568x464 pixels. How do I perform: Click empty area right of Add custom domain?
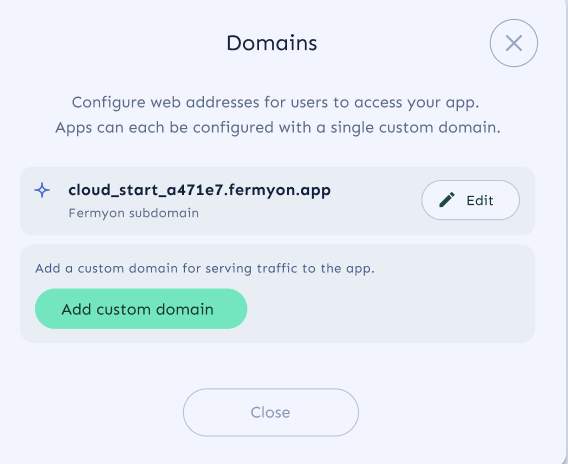pyautogui.click(x=388, y=309)
